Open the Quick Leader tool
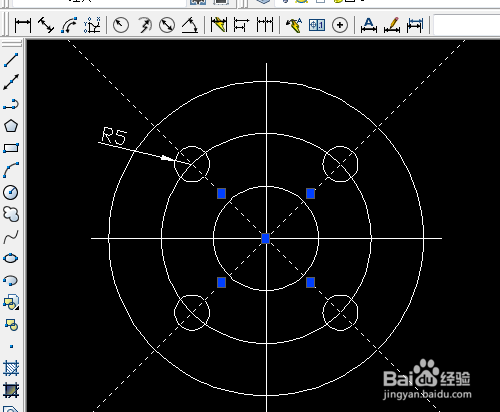 pos(294,25)
